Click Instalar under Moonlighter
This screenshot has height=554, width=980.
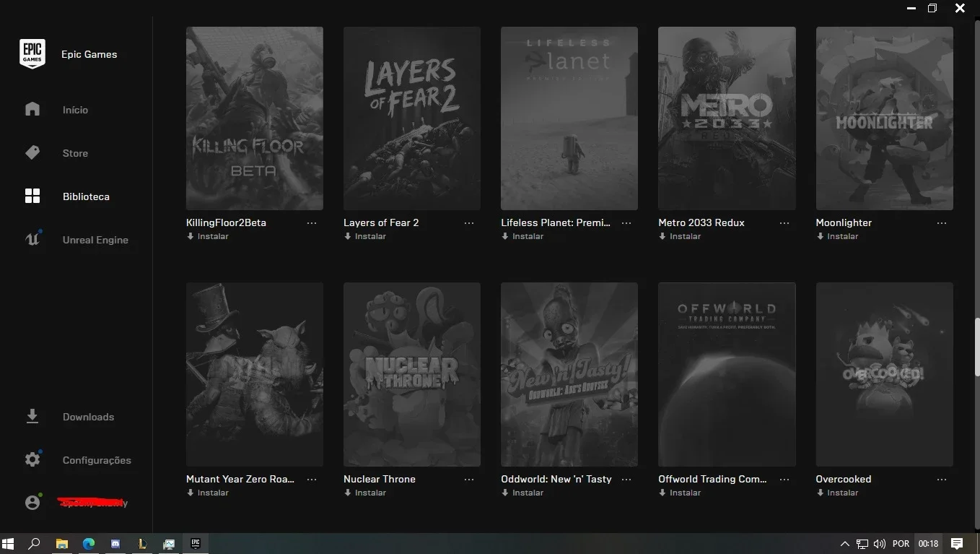(837, 236)
